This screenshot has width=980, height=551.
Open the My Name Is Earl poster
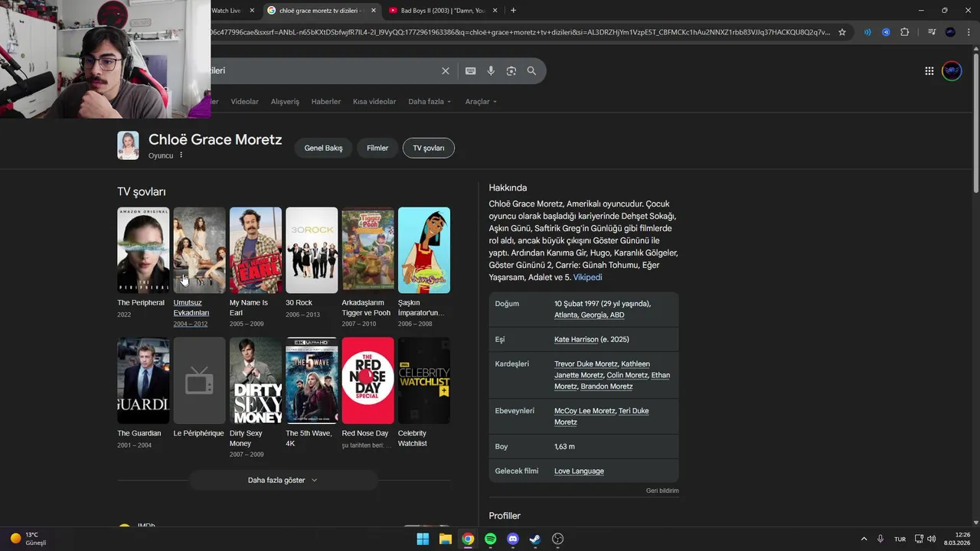pos(256,250)
